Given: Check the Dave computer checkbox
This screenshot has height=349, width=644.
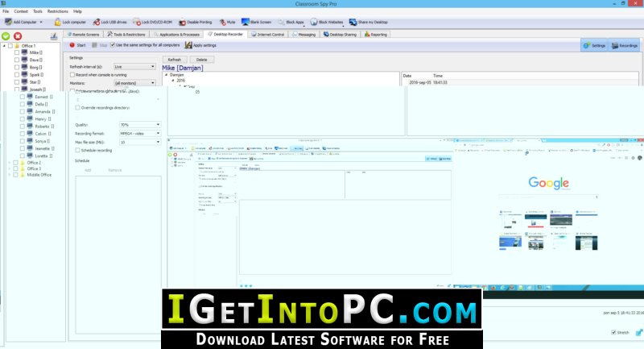Looking at the screenshot, I should point(17,60).
